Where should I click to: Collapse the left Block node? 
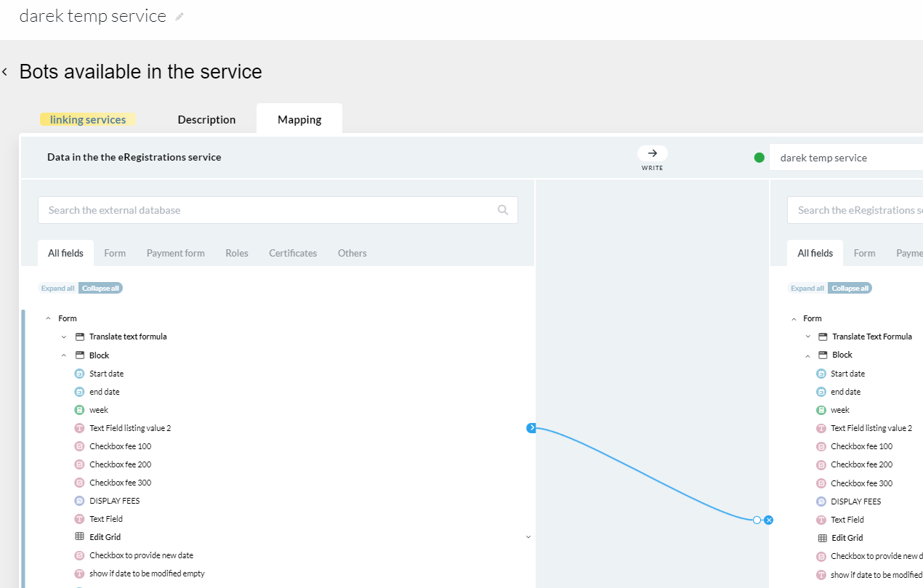coord(64,355)
